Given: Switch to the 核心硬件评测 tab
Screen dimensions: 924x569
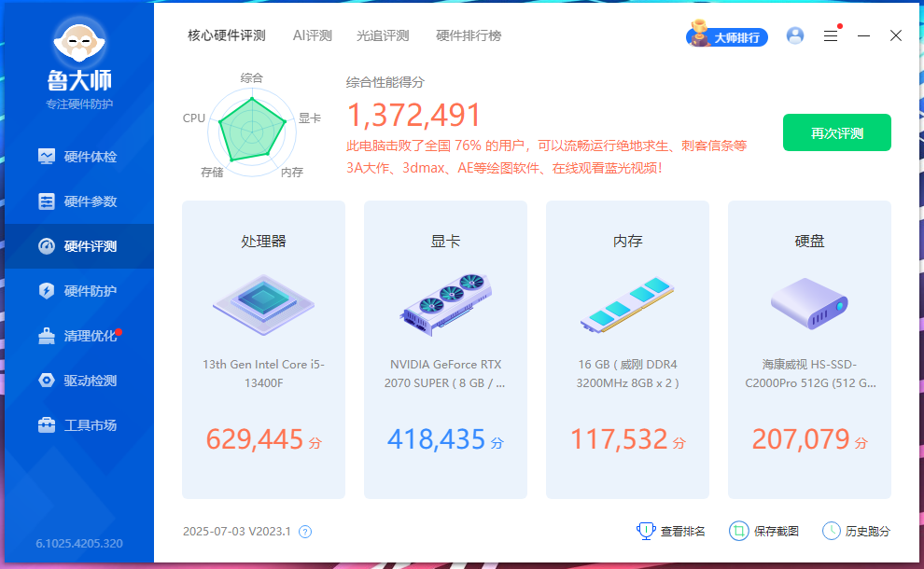Looking at the screenshot, I should (x=226, y=36).
